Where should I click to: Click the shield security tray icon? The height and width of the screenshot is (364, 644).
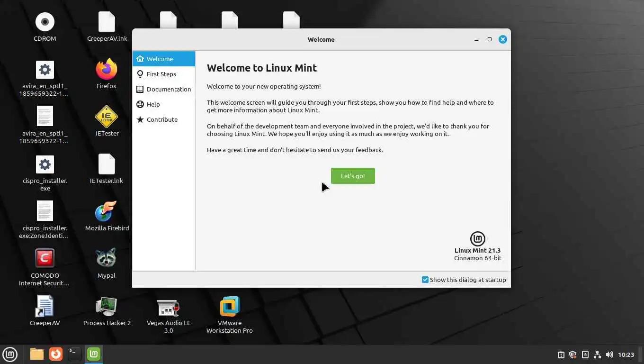tap(572, 355)
